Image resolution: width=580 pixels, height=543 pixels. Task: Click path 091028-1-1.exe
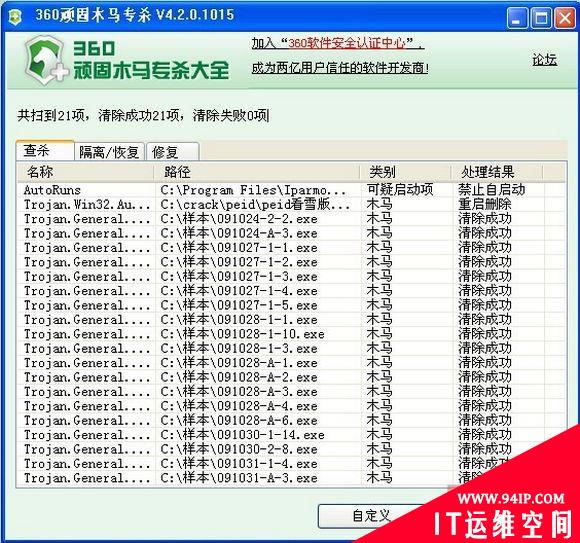239,320
